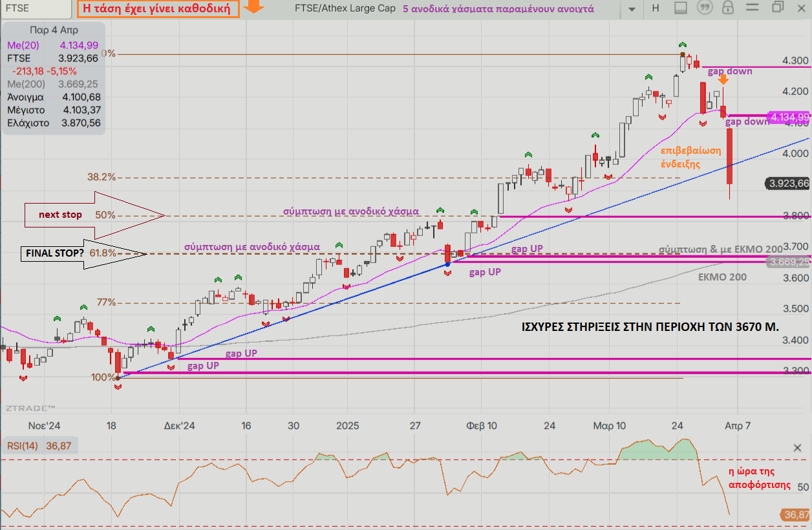Click the orange 36,87 RSI axis tag
This screenshot has height=530, width=812.
(x=796, y=515)
